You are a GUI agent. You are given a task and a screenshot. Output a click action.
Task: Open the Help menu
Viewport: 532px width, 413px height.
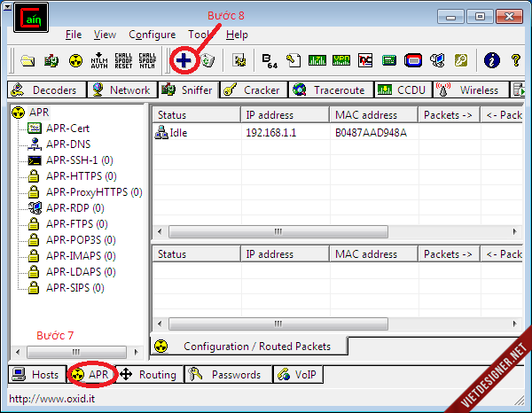click(237, 35)
